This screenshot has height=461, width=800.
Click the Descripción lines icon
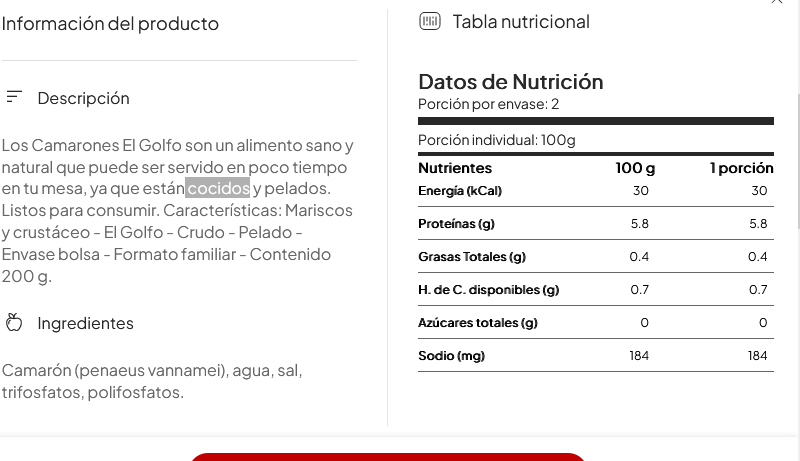pyautogui.click(x=14, y=97)
